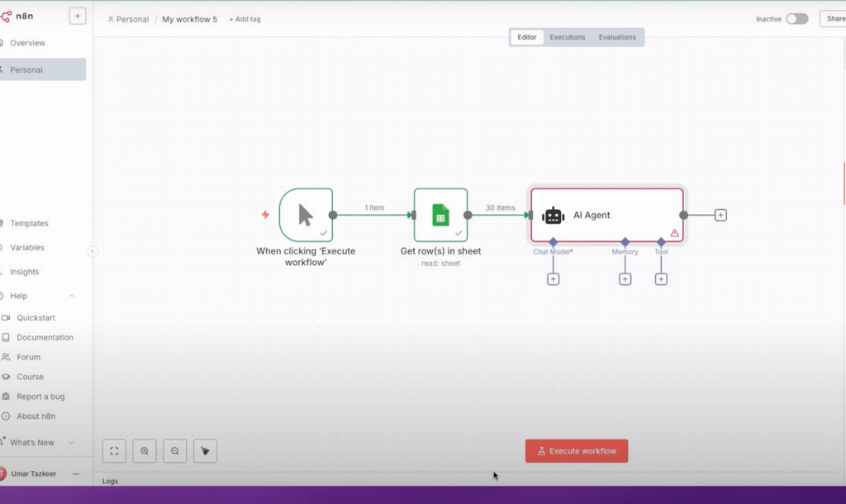Toggle the workflow Inactive switch
Viewport: 846px width, 504px height.
pos(796,19)
